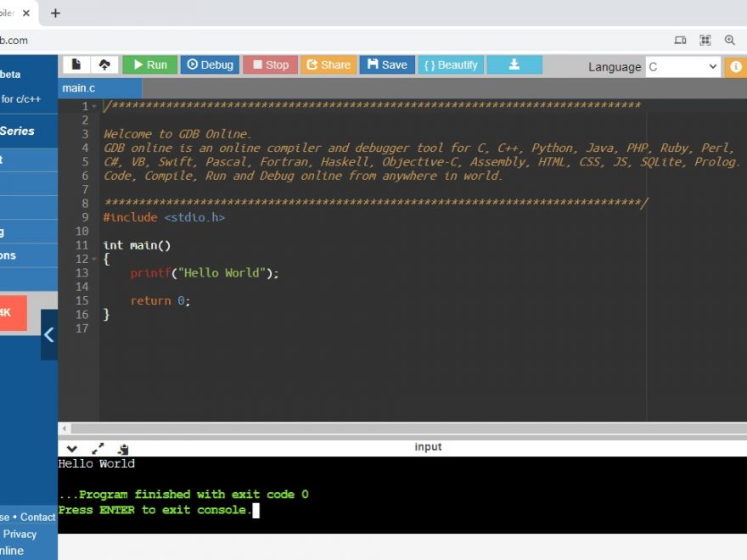Viewport: 747px width, 560px height.
Task: Select the main.c file tab
Action: 79,88
